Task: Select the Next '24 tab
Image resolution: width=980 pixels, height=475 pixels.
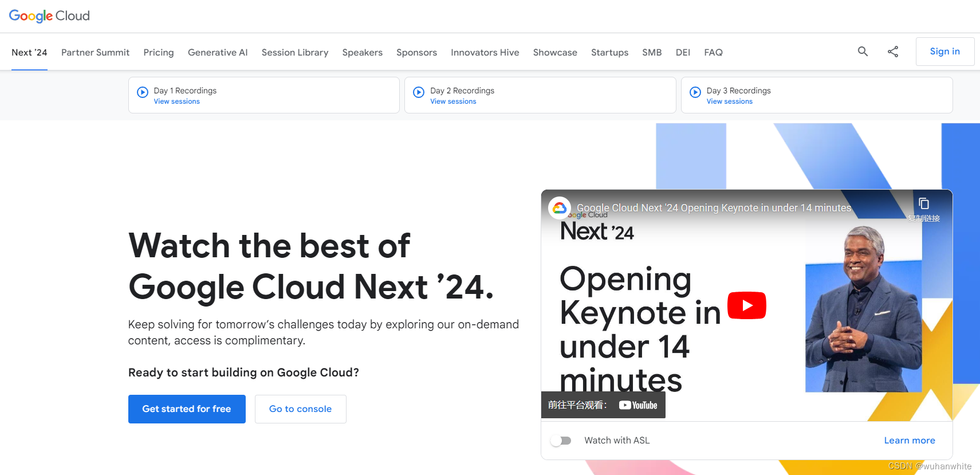Action: click(x=29, y=52)
